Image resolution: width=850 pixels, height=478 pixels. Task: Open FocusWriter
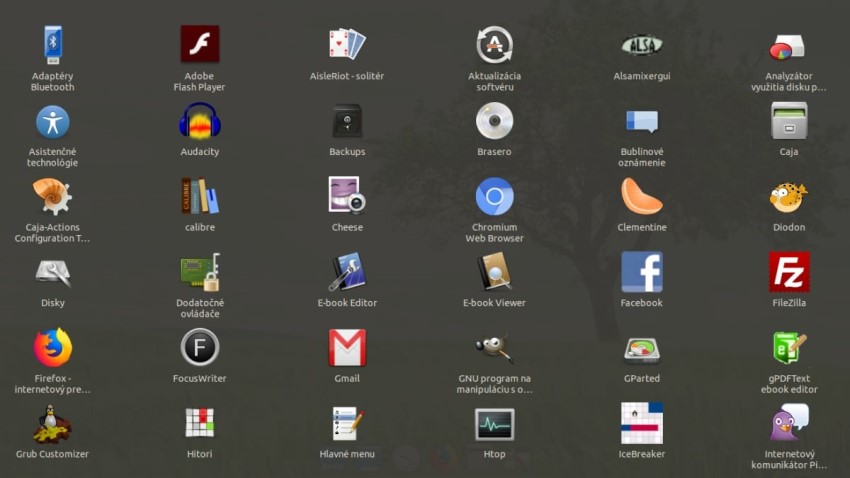[x=199, y=347]
